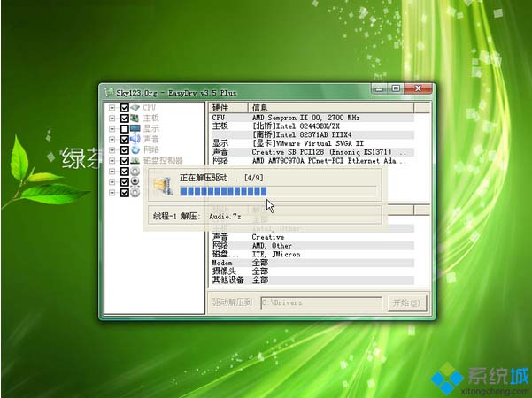Image resolution: width=532 pixels, height=398 pixels.
Task: Click the gear icon in the last tree row
Action: (x=135, y=193)
